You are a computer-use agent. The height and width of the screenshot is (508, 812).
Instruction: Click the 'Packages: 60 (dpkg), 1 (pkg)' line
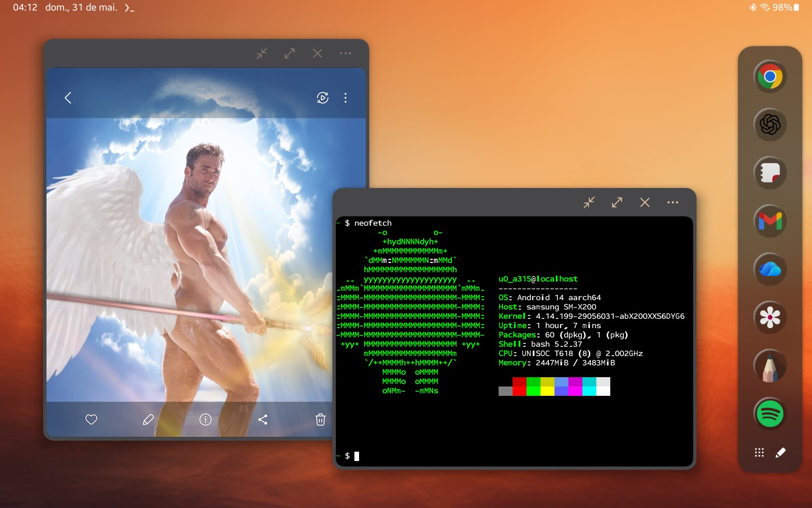[x=563, y=335]
